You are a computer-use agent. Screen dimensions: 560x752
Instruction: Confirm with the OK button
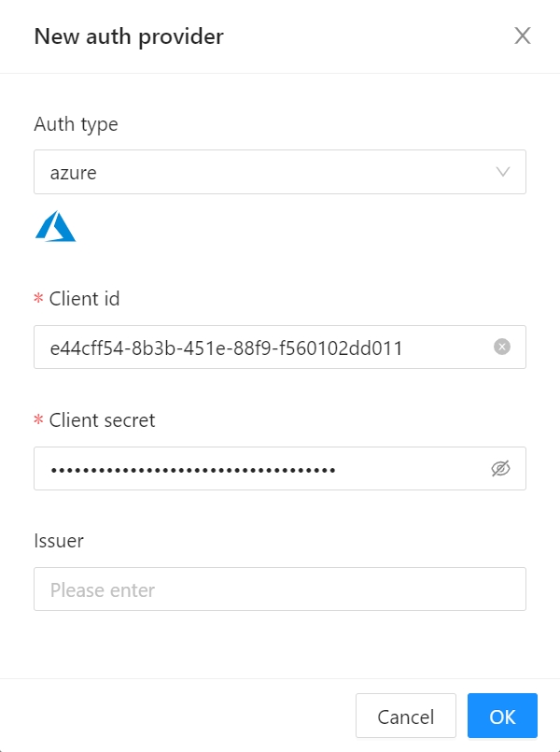coord(502,717)
